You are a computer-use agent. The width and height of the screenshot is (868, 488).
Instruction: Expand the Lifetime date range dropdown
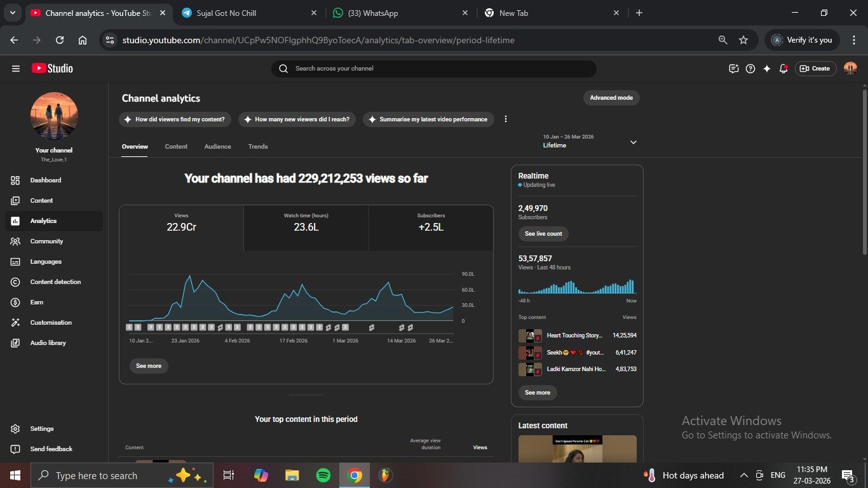click(x=633, y=142)
